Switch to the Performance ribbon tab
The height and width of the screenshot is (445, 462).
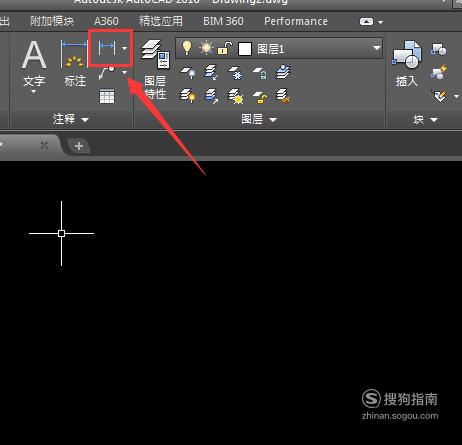[296, 21]
